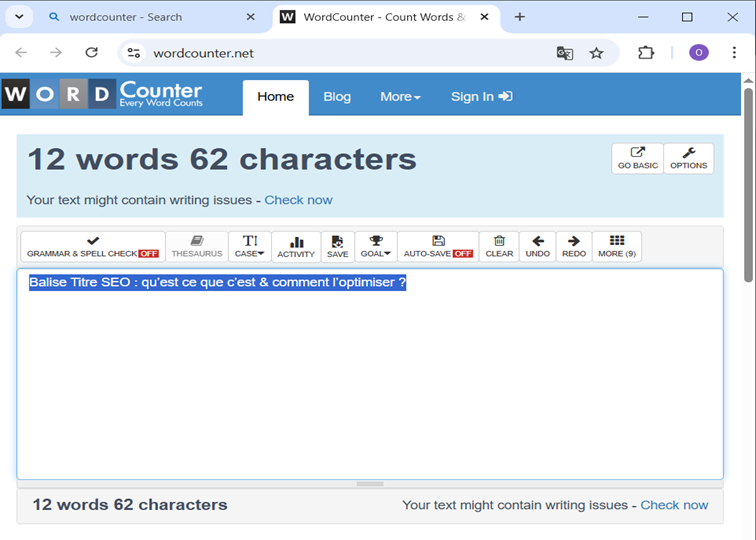756x540 pixels.
Task: View site information icon in address bar
Action: pos(134,53)
